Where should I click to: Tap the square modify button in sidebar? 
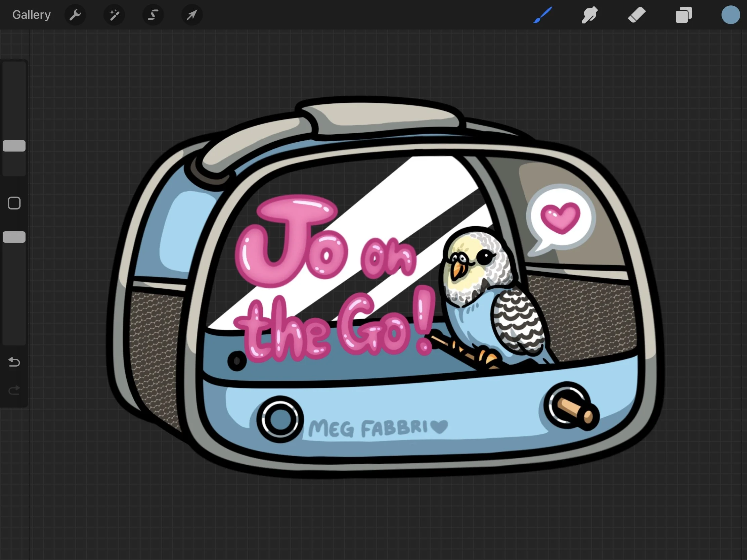point(14,203)
